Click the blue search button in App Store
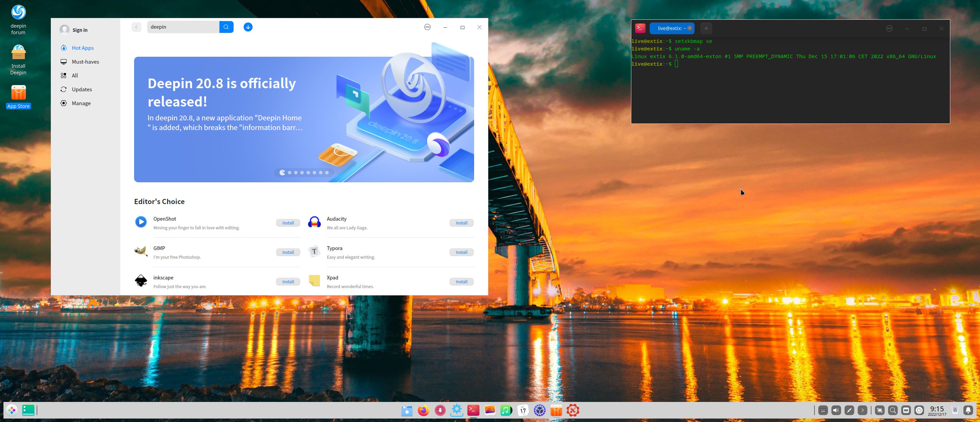This screenshot has width=980, height=422. [226, 27]
